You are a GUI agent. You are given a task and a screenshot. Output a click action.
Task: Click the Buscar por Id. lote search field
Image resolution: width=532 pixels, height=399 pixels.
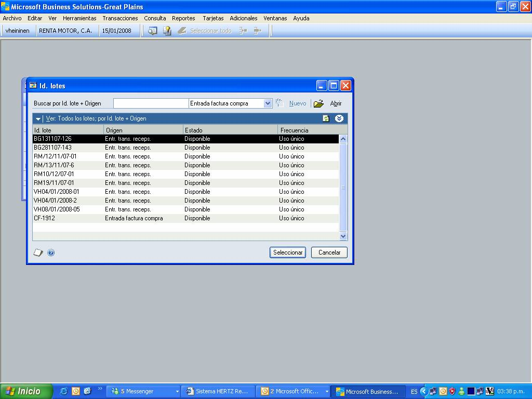(151, 103)
